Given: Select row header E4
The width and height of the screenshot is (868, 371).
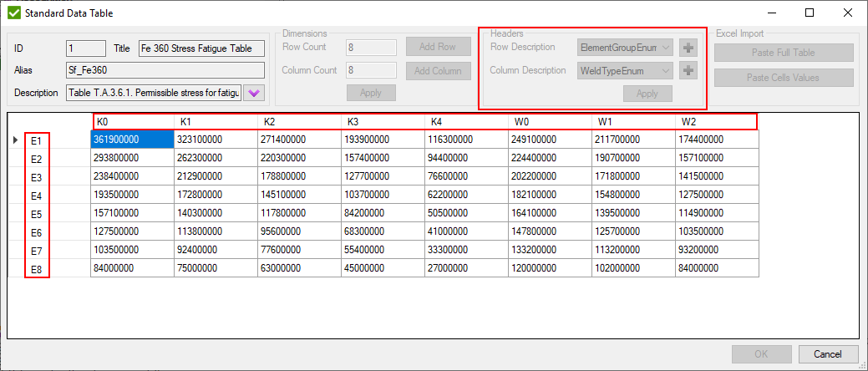Looking at the screenshot, I should [50, 196].
